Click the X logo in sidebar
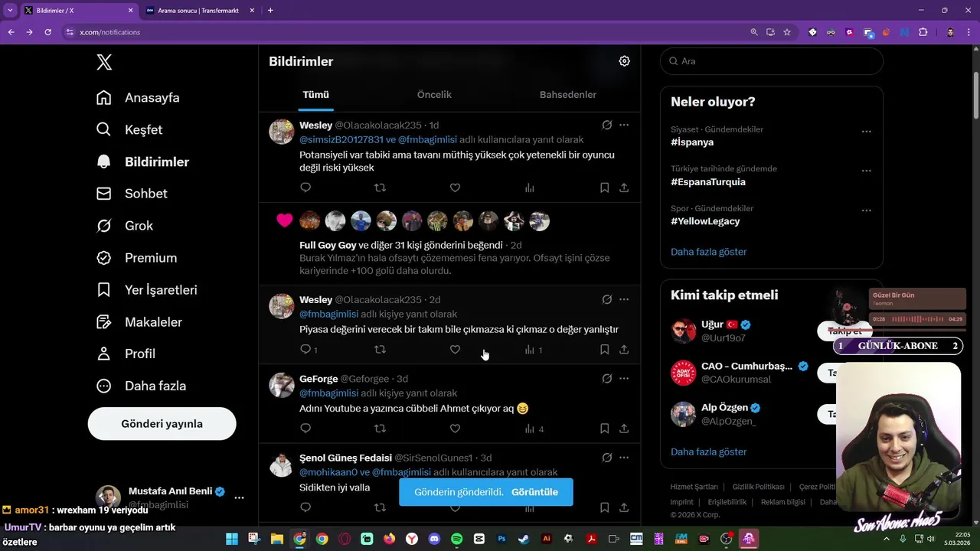The image size is (980, 551). coord(104,63)
